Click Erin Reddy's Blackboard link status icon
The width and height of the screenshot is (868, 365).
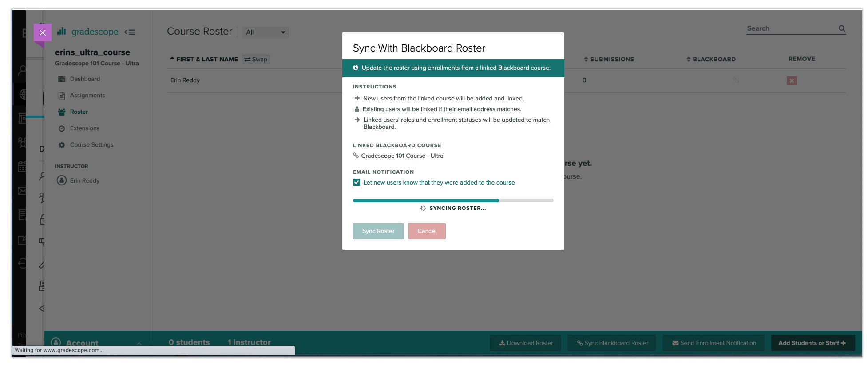coord(736,80)
